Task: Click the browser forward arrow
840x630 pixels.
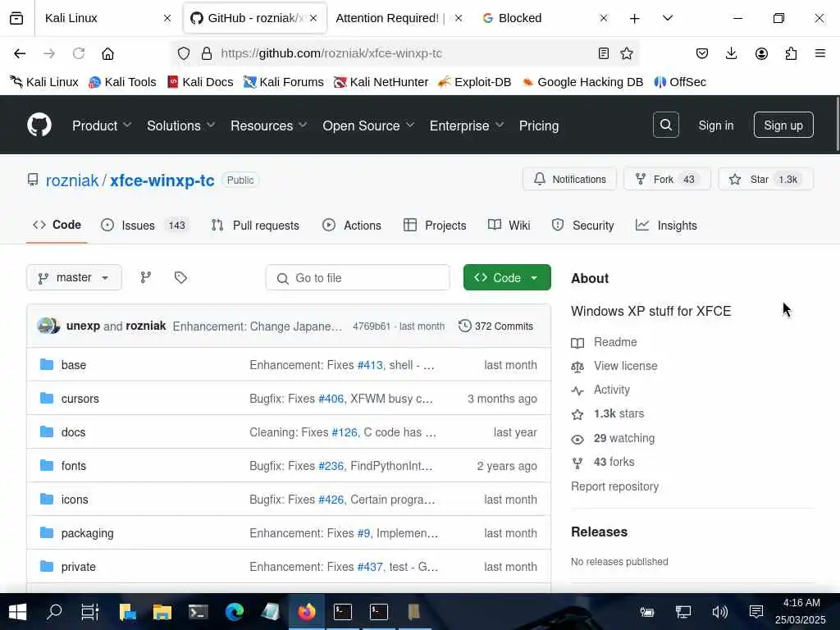Action: coord(49,53)
